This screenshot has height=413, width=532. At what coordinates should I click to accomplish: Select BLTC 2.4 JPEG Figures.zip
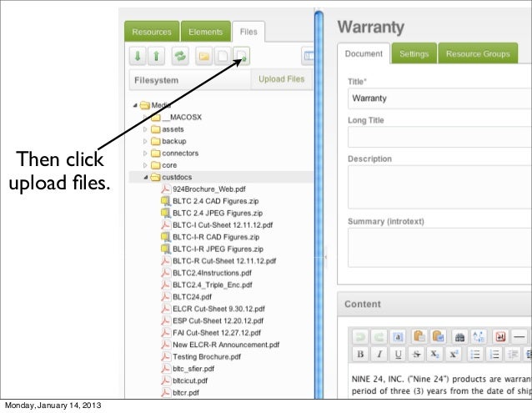point(218,213)
